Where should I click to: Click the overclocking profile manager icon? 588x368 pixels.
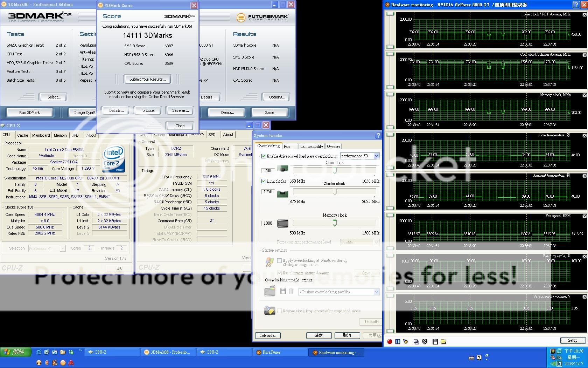[270, 291]
